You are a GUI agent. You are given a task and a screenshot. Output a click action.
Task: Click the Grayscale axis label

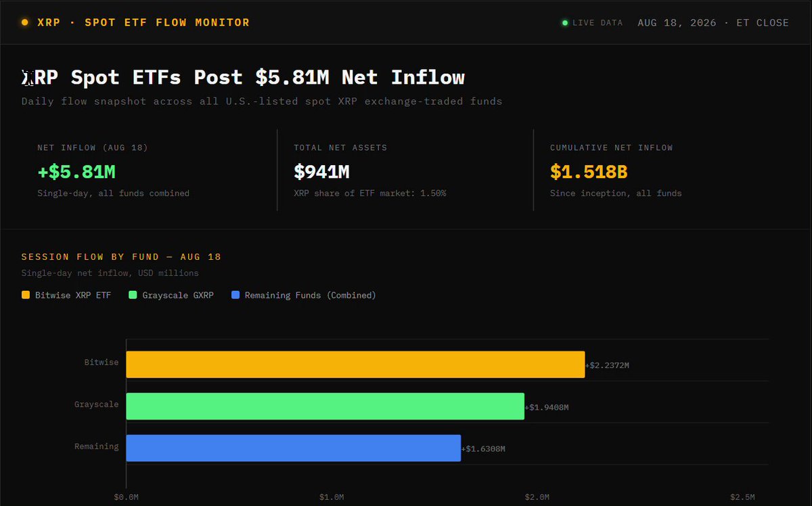click(97, 405)
